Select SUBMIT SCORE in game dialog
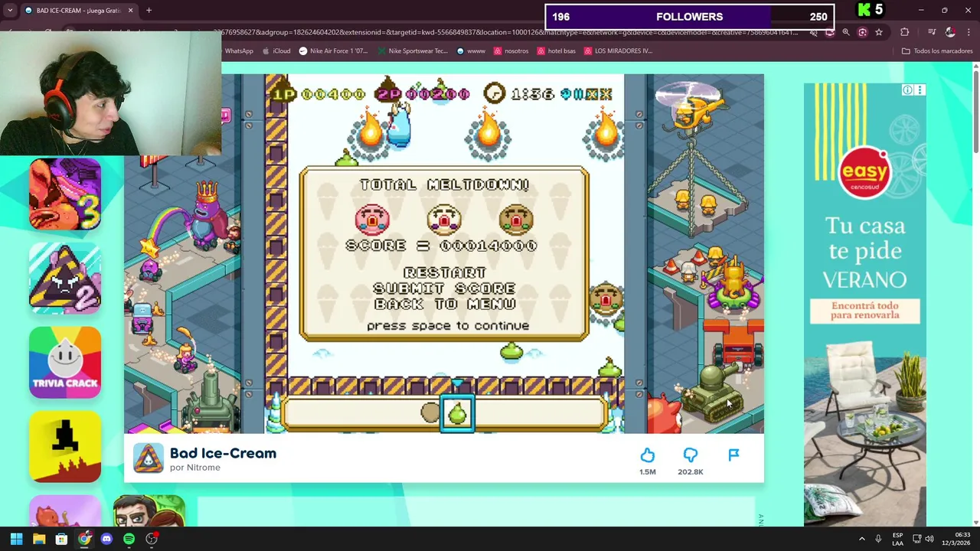The width and height of the screenshot is (980, 551). [445, 289]
